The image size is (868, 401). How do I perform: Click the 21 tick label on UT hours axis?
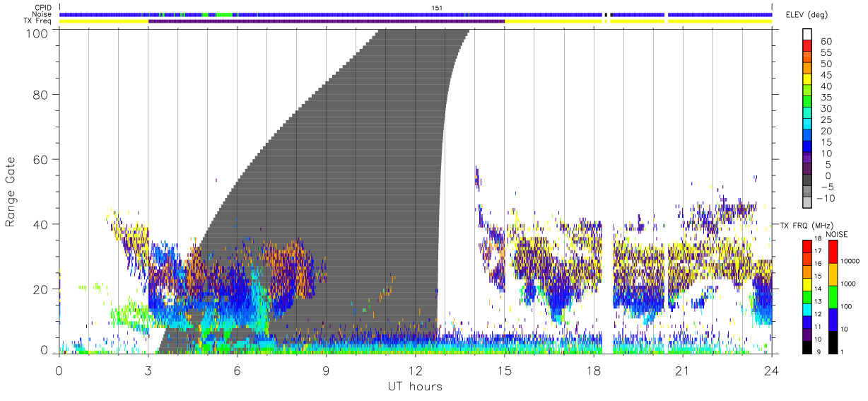(683, 370)
